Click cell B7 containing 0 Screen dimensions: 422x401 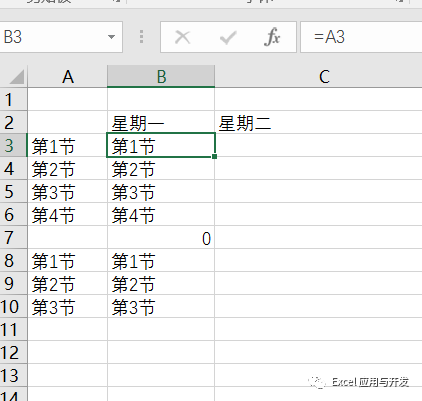point(161,238)
